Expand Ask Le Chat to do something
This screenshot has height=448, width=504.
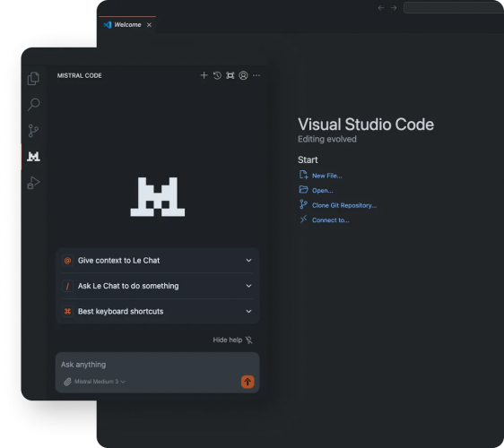pos(157,286)
